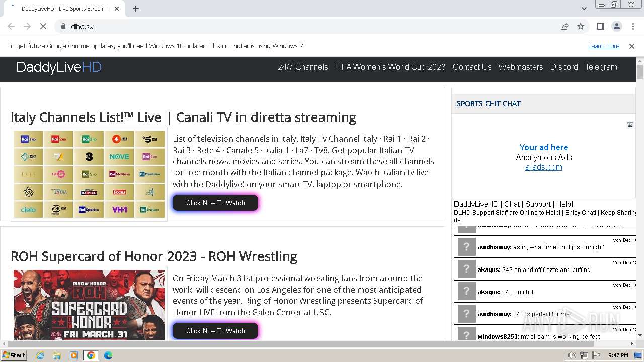Click Now To Watch Italy channels

pos(215,203)
